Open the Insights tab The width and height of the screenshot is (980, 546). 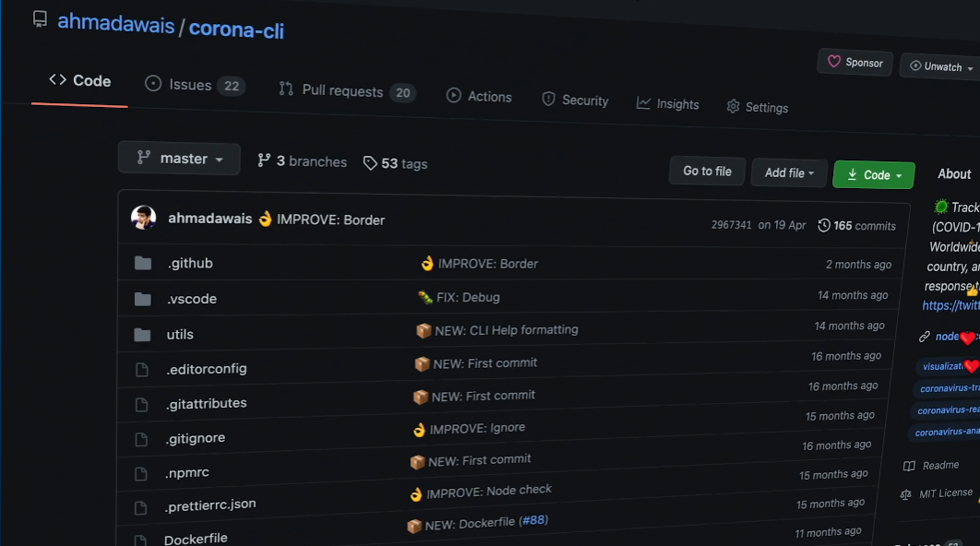[667, 103]
